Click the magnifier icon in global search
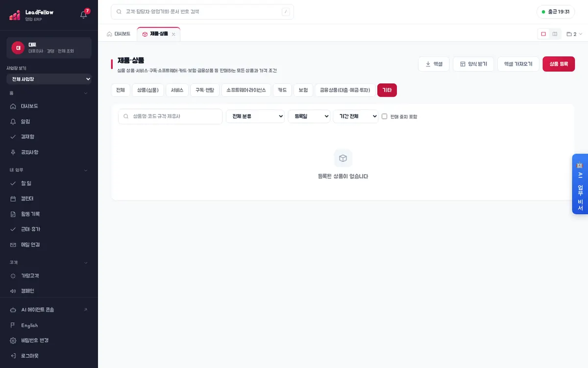 tap(119, 12)
